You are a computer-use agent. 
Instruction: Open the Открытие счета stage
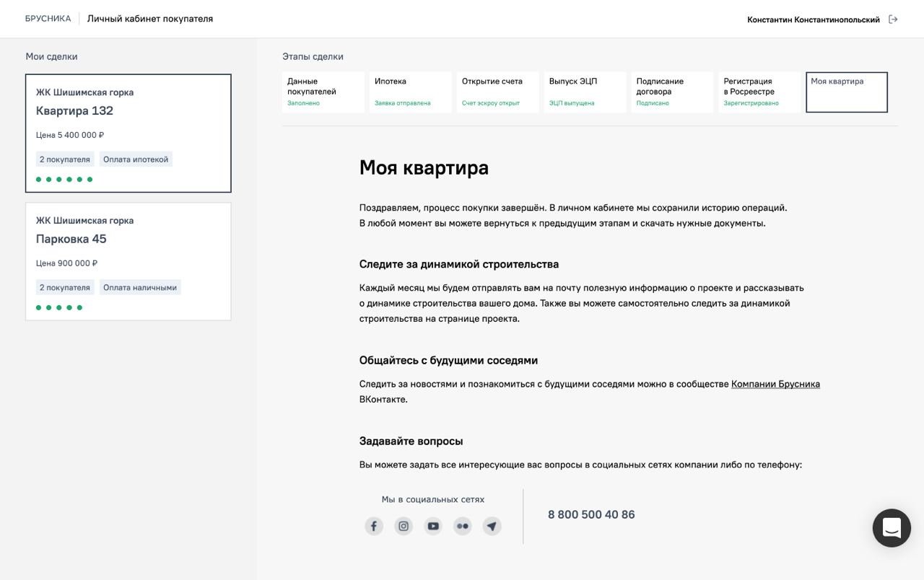(497, 92)
